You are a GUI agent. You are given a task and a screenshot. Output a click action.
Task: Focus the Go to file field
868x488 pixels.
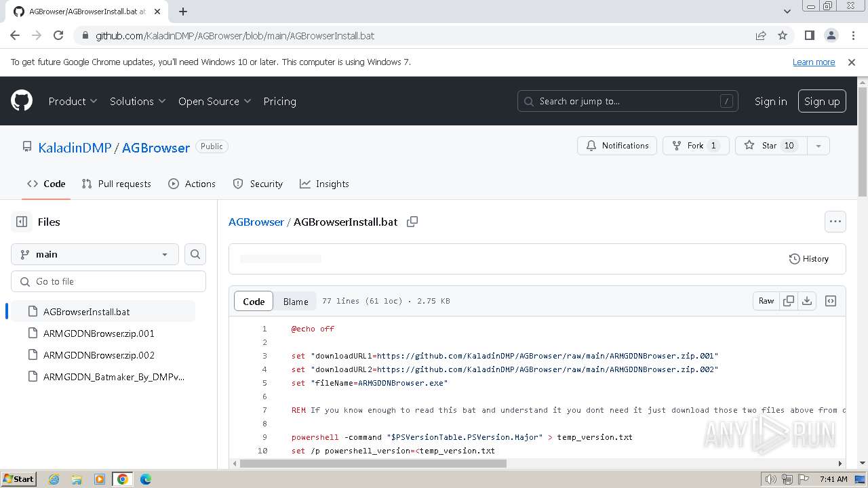[108, 281]
